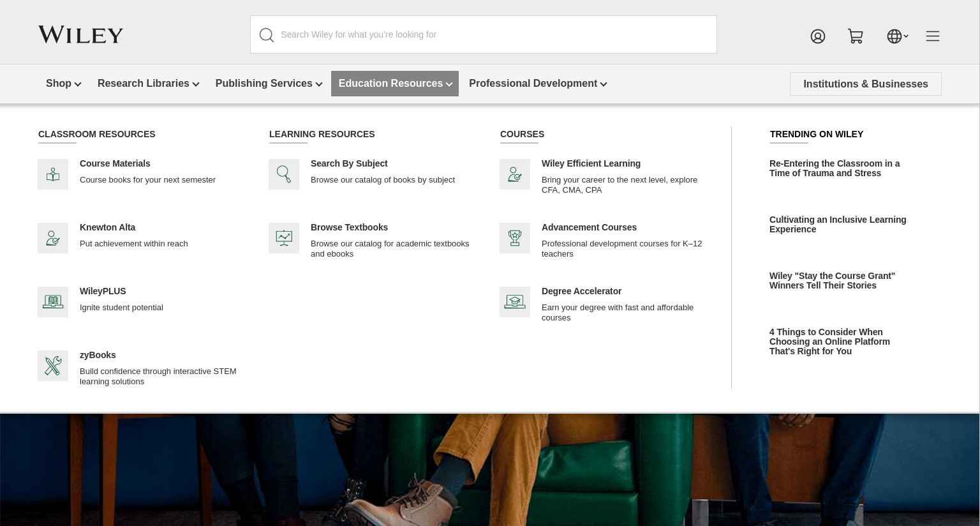Open '4 Things to Consider' platform article
980x526 pixels.
click(829, 342)
